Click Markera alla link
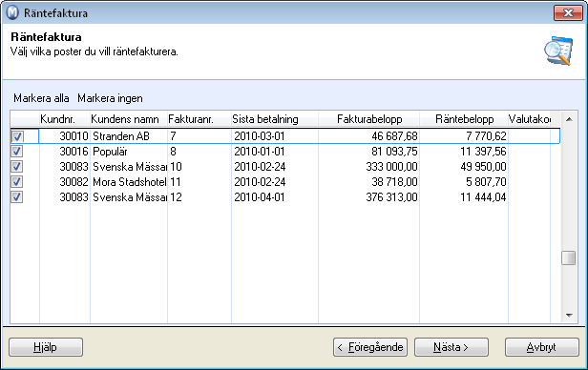 point(41,98)
